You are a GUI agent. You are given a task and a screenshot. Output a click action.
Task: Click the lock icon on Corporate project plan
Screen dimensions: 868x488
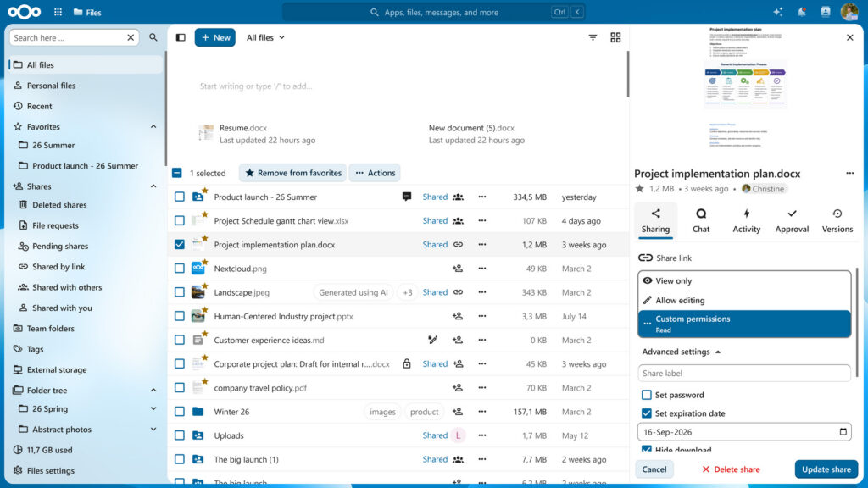click(x=407, y=364)
